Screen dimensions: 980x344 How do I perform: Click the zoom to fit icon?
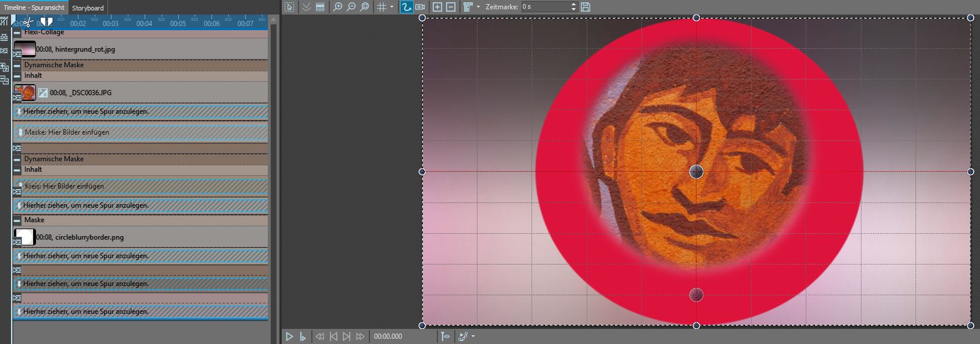pyautogui.click(x=364, y=7)
